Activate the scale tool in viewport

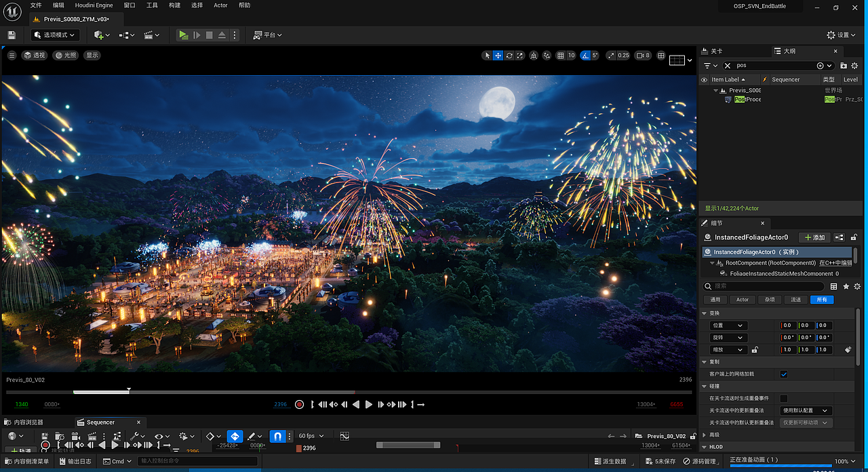click(x=520, y=56)
